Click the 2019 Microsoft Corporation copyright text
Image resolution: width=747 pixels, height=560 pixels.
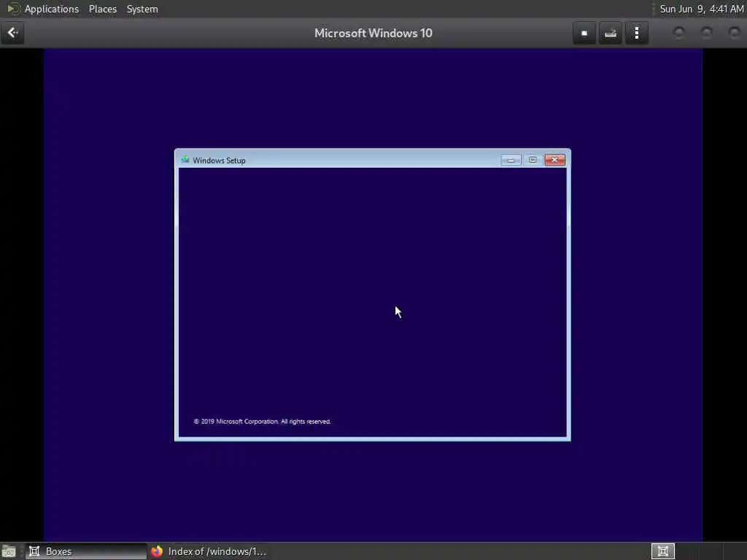tap(262, 421)
